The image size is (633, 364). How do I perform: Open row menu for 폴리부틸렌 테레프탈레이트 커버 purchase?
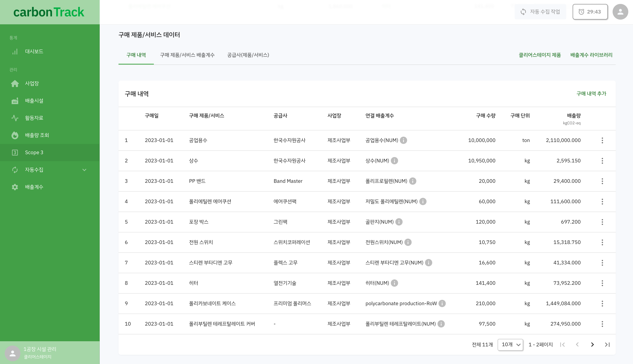602,324
